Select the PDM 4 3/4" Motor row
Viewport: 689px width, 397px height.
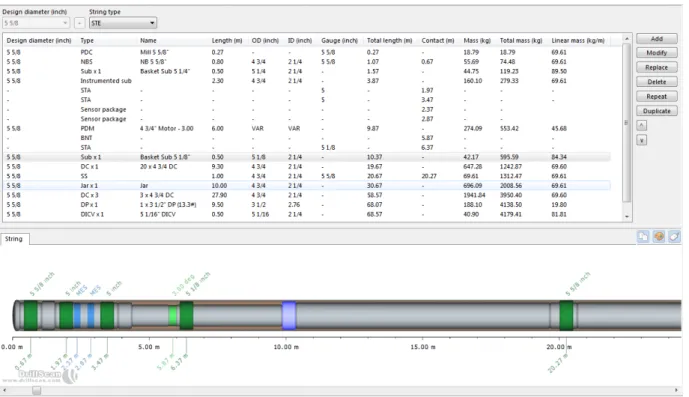tap(308, 128)
